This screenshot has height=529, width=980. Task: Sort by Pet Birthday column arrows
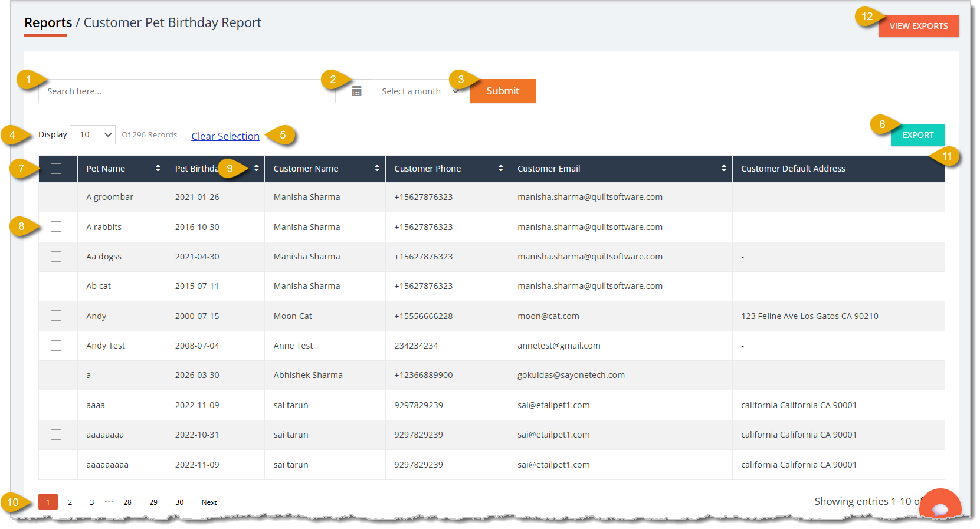coord(257,168)
